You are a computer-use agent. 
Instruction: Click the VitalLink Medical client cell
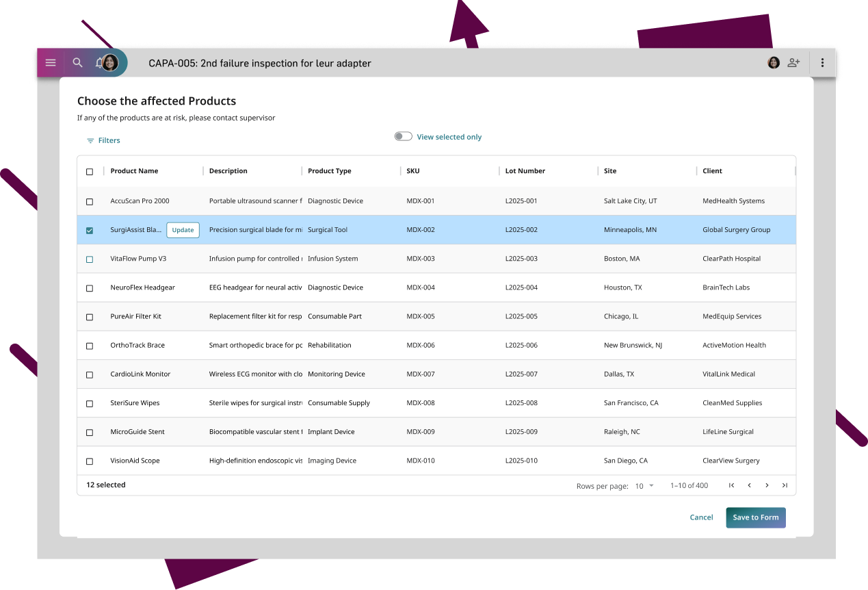coord(729,374)
